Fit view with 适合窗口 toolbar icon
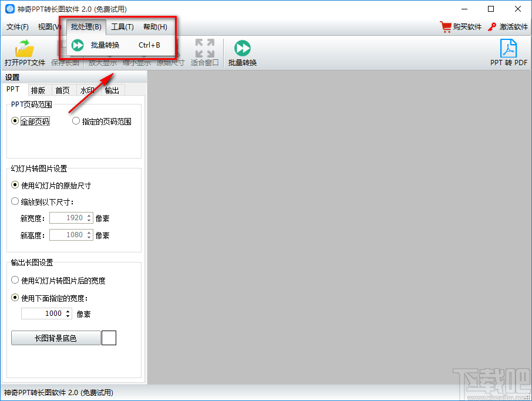 [x=204, y=48]
